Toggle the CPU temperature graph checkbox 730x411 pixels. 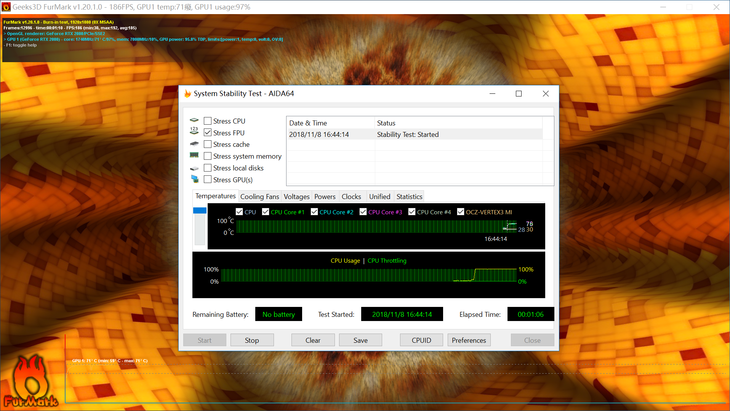[239, 212]
